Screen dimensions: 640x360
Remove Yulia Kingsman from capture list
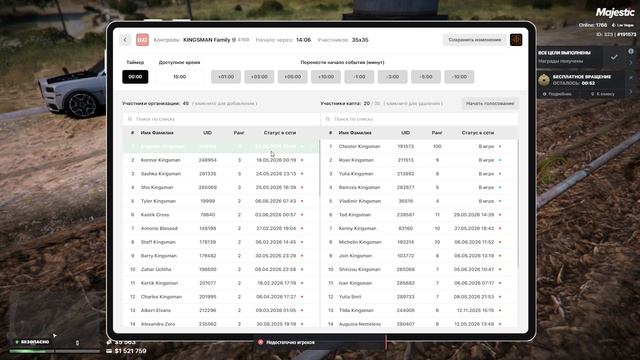tap(419, 174)
